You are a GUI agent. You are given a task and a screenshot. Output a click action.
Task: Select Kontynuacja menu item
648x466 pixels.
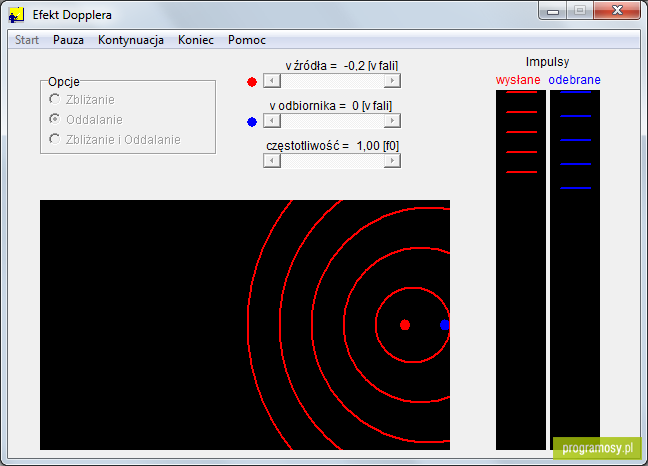131,40
